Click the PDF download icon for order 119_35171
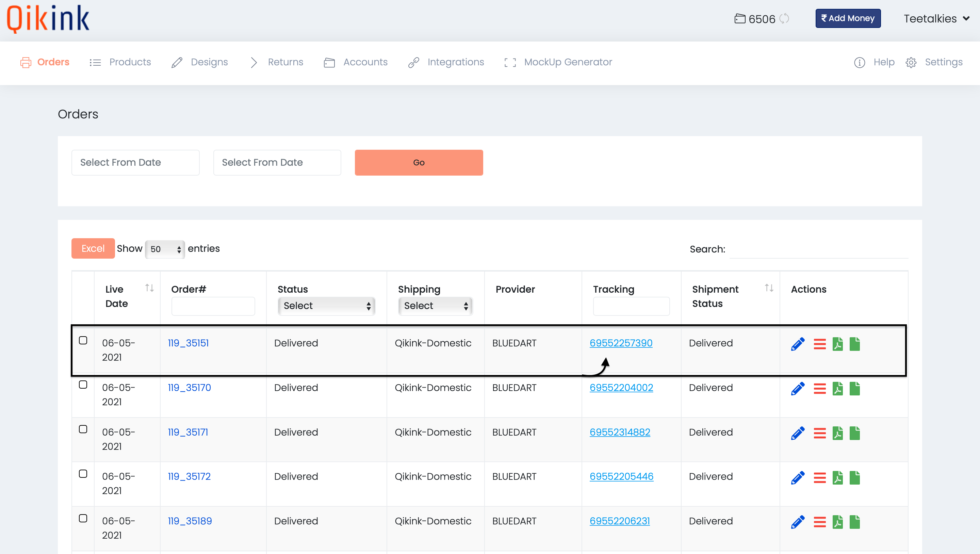 pyautogui.click(x=837, y=432)
